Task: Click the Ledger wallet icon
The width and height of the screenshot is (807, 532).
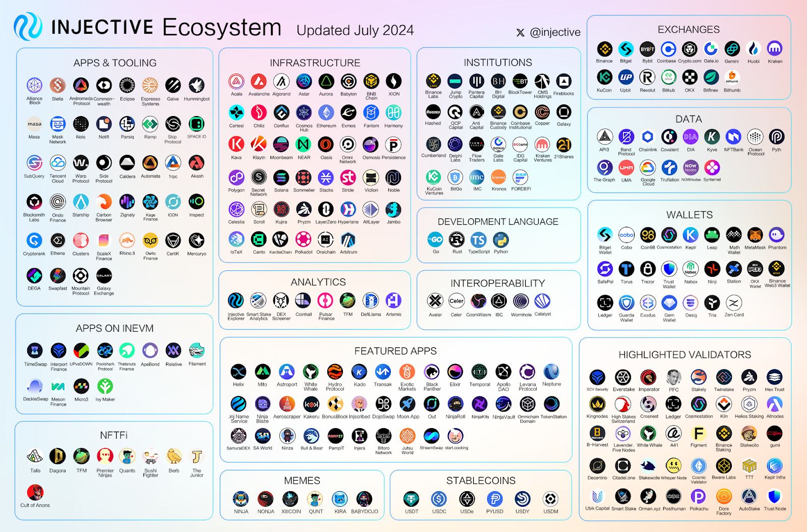Action: (x=605, y=303)
